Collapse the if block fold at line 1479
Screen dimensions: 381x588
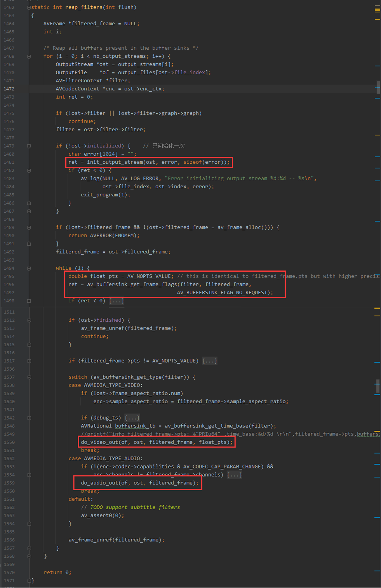pos(29,146)
